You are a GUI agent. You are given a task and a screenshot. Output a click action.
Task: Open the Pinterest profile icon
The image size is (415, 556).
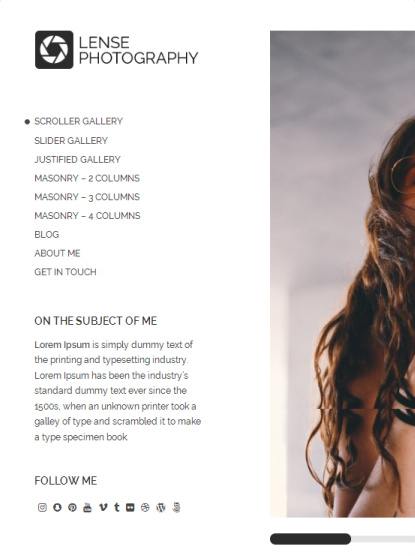click(x=72, y=507)
